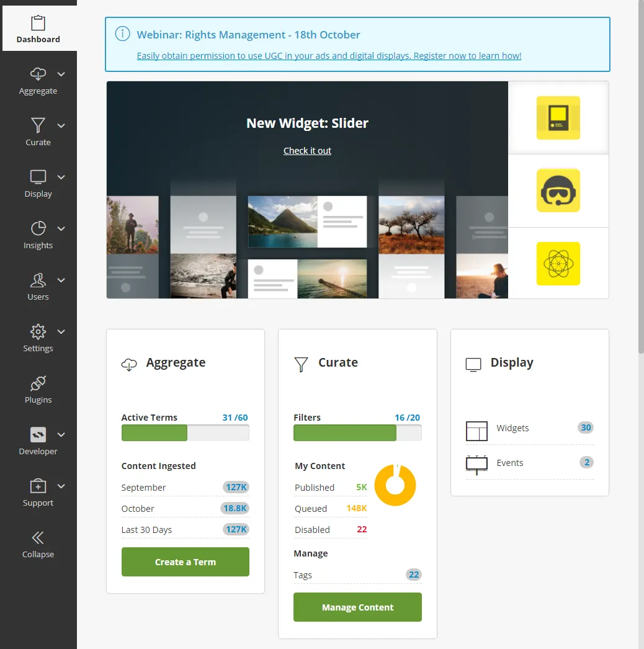
Task: Click the Webinar Rights Management heading
Action: pos(248,35)
